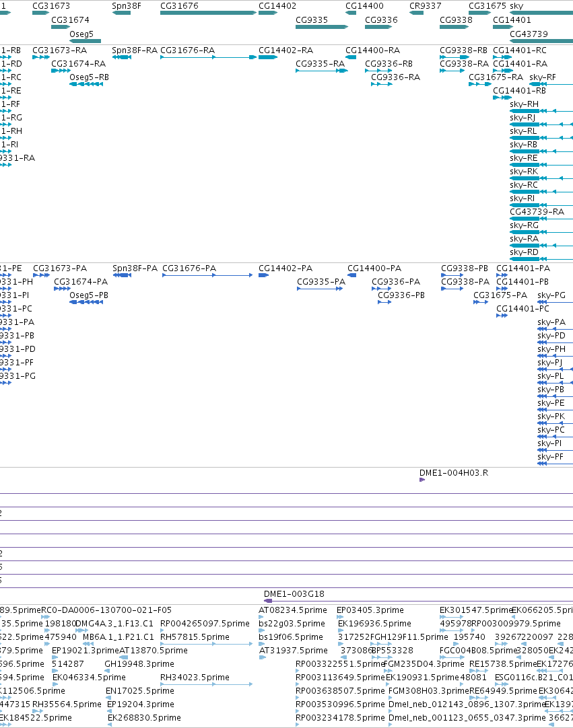Click the bs22g03.5prime EST label
This screenshot has width=573, height=728.
(292, 624)
